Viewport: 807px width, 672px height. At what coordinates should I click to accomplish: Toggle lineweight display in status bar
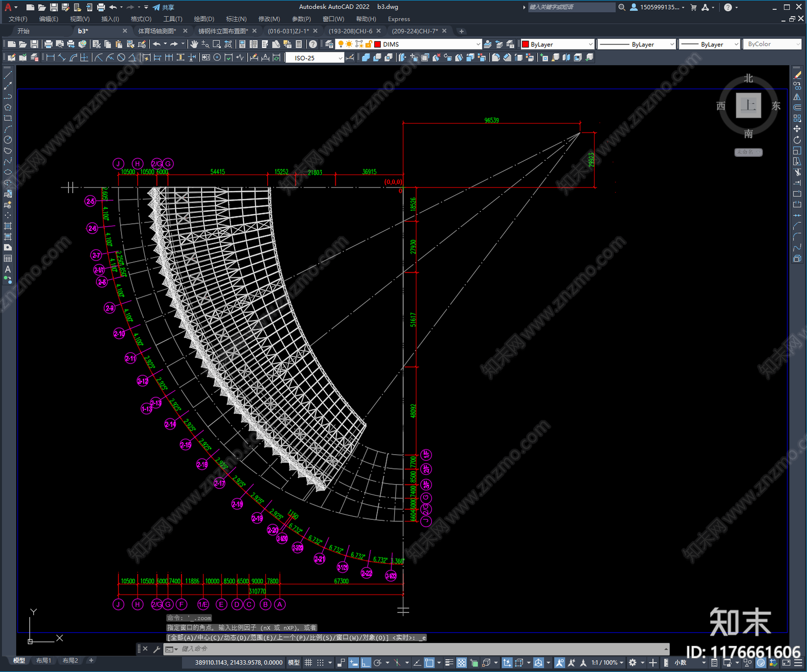pyautogui.click(x=449, y=662)
